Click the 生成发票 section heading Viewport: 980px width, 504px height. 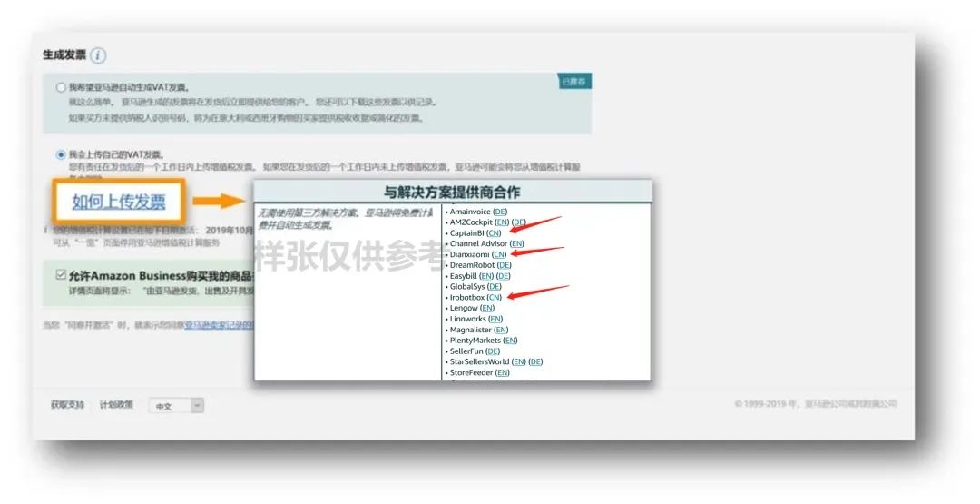pos(64,55)
